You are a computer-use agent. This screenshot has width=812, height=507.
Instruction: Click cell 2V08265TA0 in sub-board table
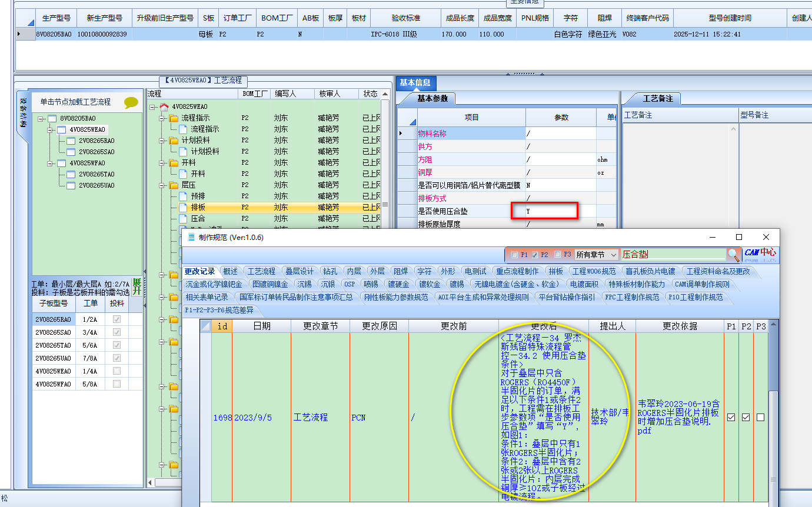[52, 345]
